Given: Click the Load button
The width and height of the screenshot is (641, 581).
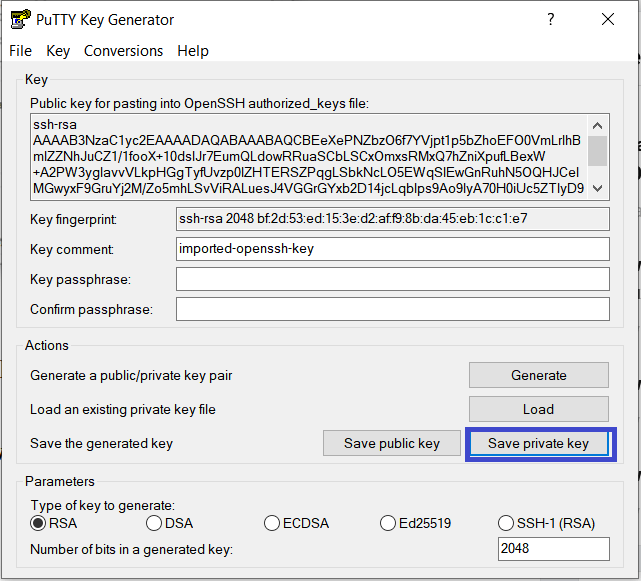Looking at the screenshot, I should (x=539, y=409).
